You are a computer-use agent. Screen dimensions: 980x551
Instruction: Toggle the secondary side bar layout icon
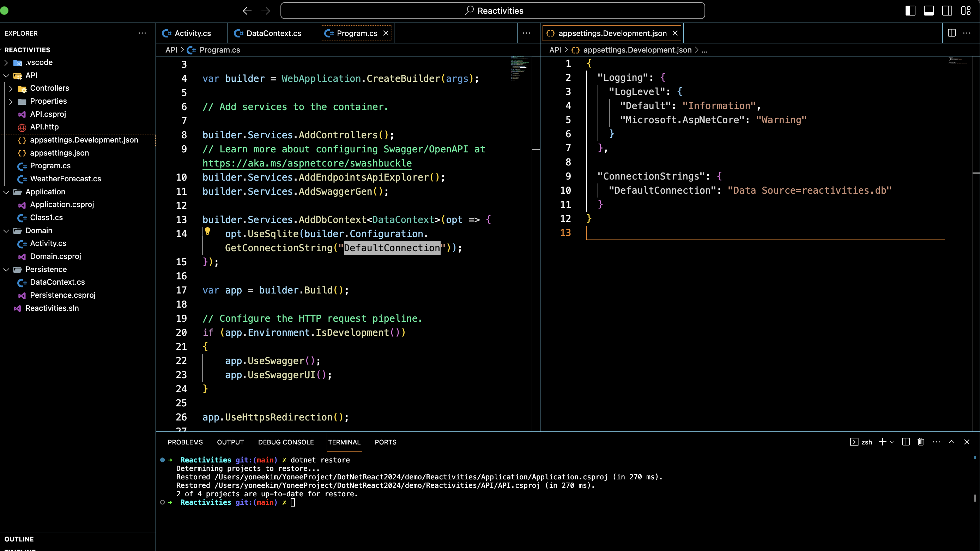pyautogui.click(x=947, y=11)
